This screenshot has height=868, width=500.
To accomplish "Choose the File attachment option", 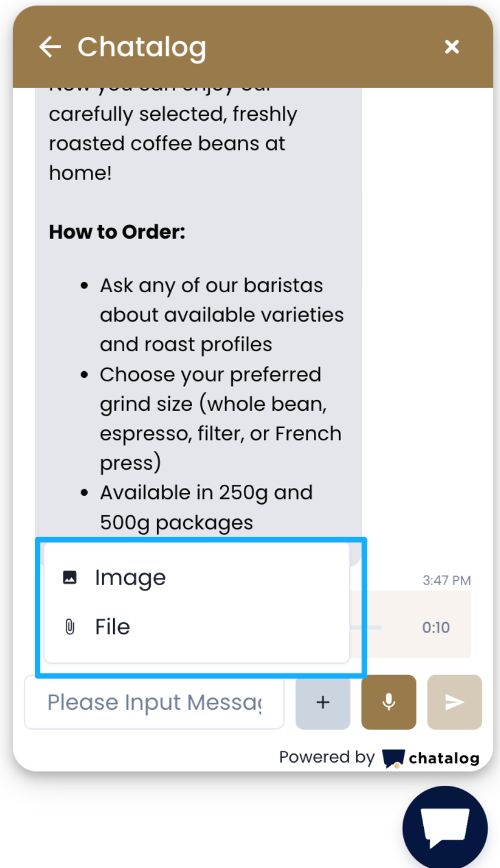I will point(113,627).
